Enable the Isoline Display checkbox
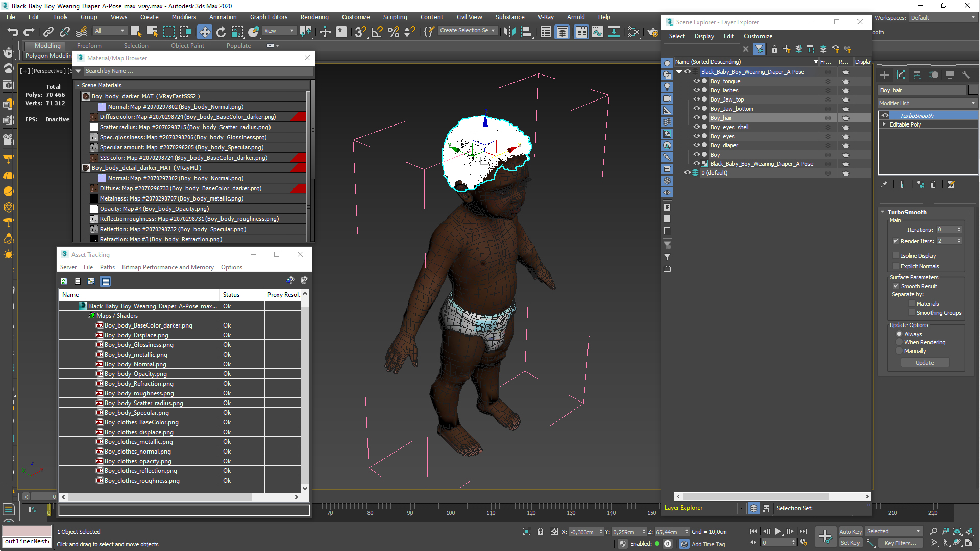This screenshot has width=980, height=551. 896,256
